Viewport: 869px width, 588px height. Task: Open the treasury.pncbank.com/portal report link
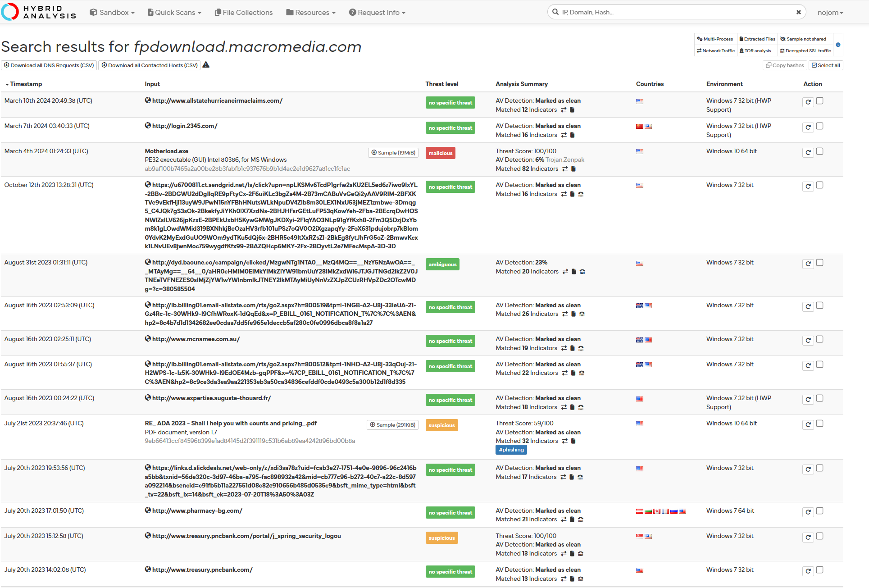click(246, 536)
